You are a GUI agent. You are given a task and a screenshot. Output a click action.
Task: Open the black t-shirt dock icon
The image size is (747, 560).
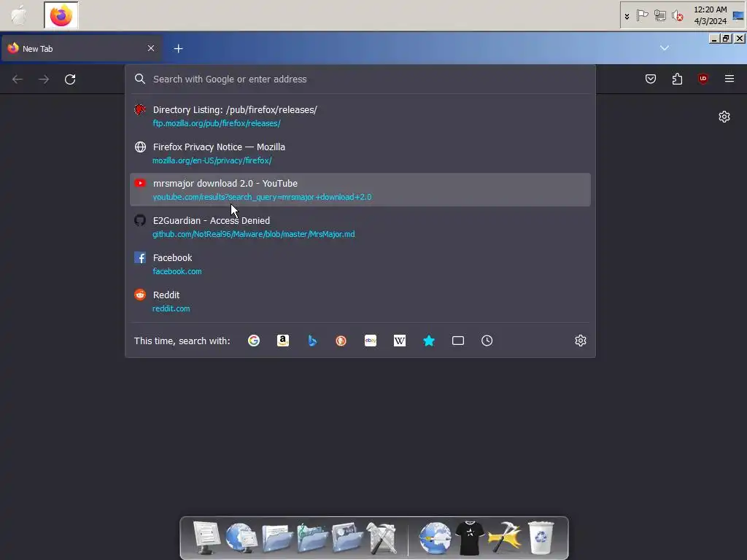tap(470, 538)
